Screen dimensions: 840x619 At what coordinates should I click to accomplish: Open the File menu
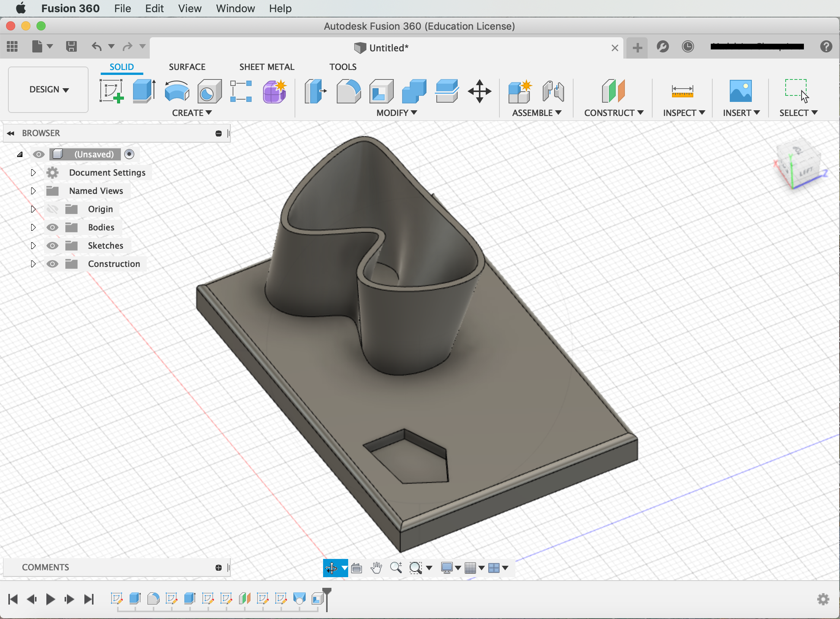point(122,8)
